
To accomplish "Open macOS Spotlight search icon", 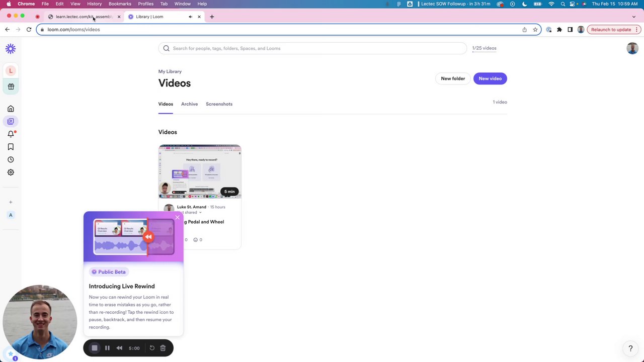I will [563, 4].
